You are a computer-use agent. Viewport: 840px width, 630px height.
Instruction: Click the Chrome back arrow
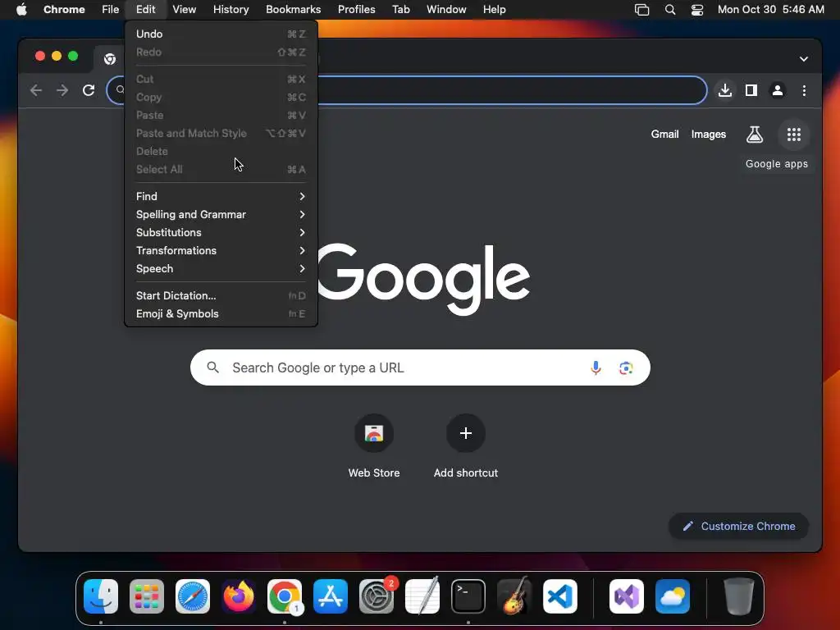36,90
